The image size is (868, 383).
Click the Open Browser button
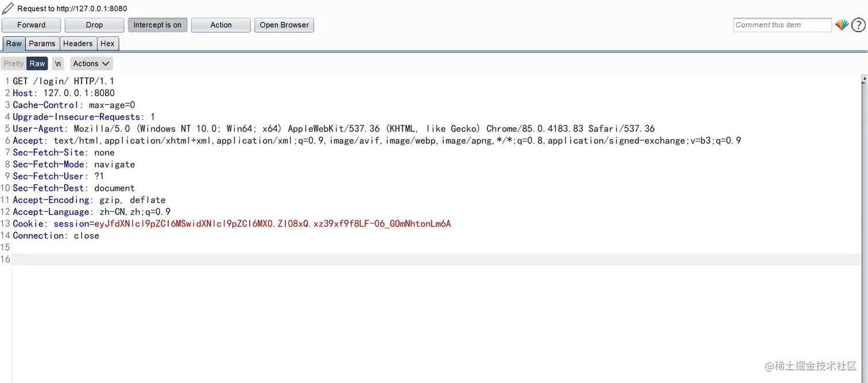tap(284, 25)
